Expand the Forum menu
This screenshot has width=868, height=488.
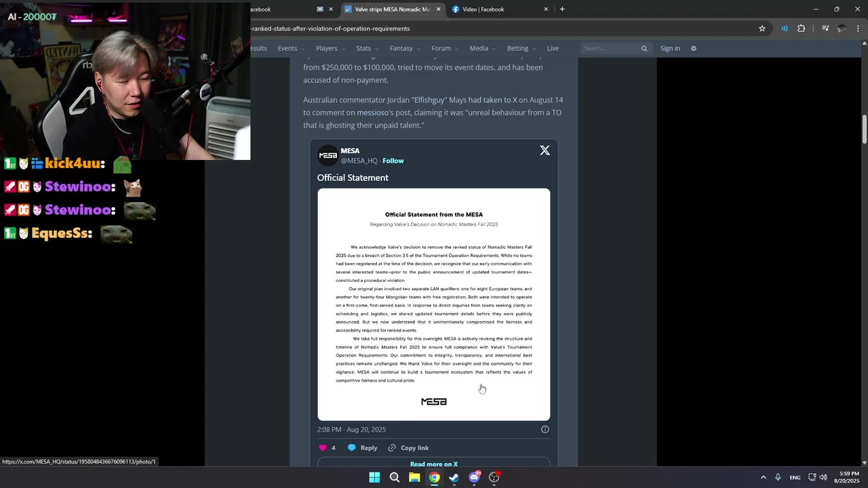click(x=445, y=48)
